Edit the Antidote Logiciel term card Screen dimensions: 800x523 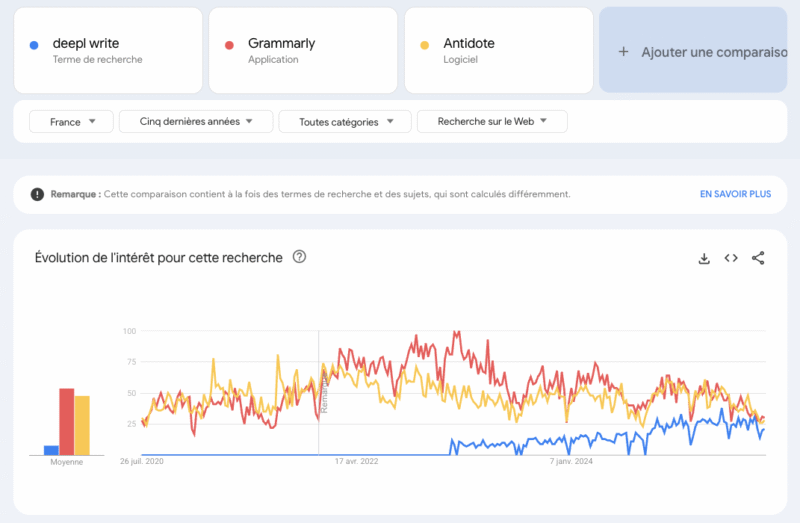point(499,50)
